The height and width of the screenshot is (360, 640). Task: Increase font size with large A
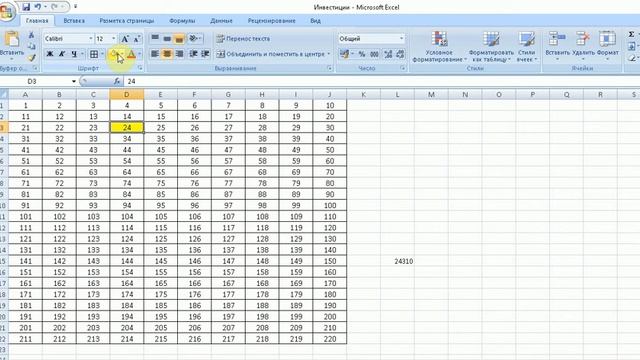point(125,39)
